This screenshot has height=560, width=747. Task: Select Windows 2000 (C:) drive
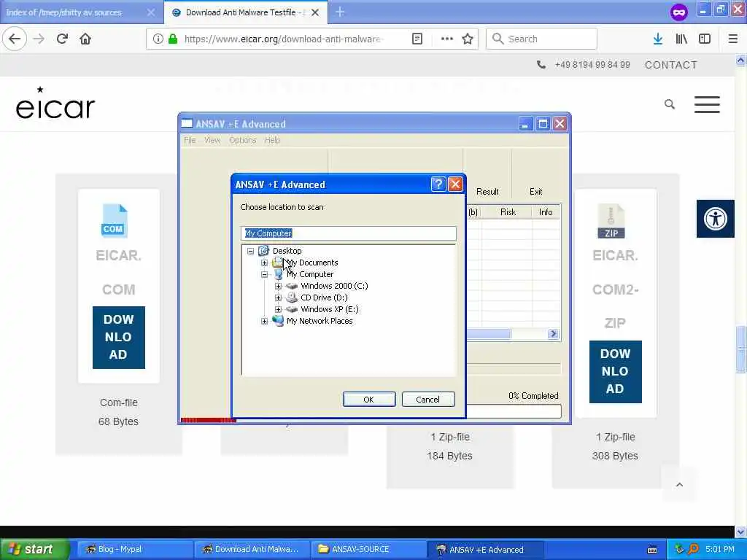coord(334,286)
